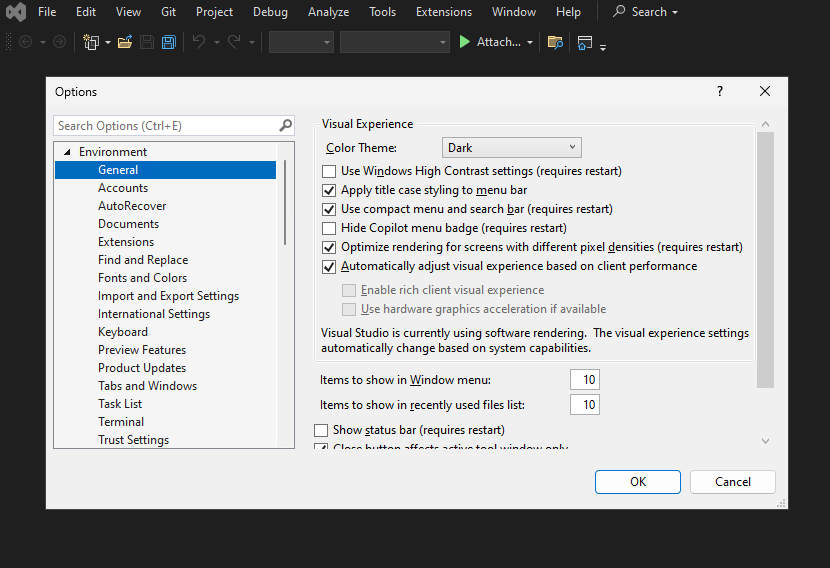This screenshot has height=568, width=830.
Task: Close the Options dialog with X
Action: (765, 91)
